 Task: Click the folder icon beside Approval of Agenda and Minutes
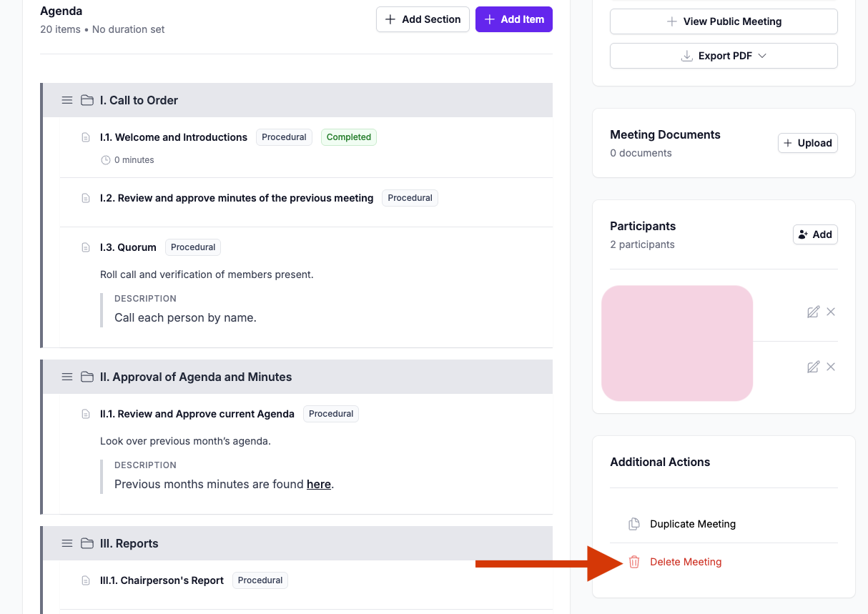click(x=87, y=377)
